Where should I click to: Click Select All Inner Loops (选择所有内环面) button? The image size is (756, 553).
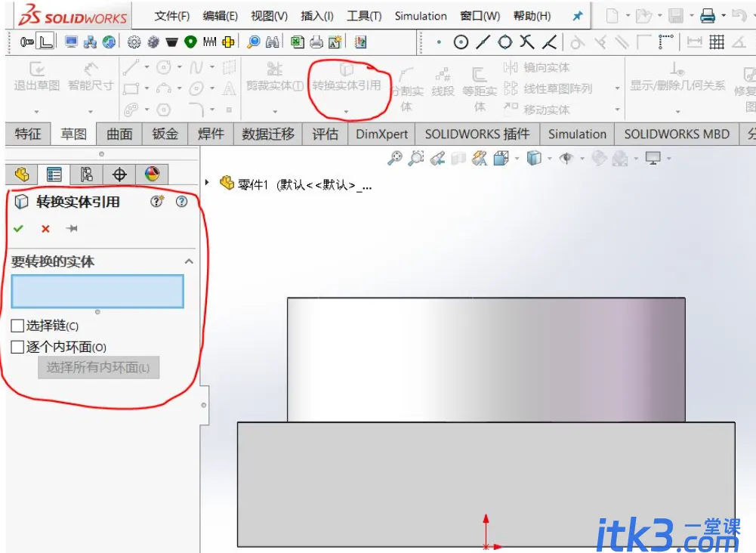[x=98, y=367]
